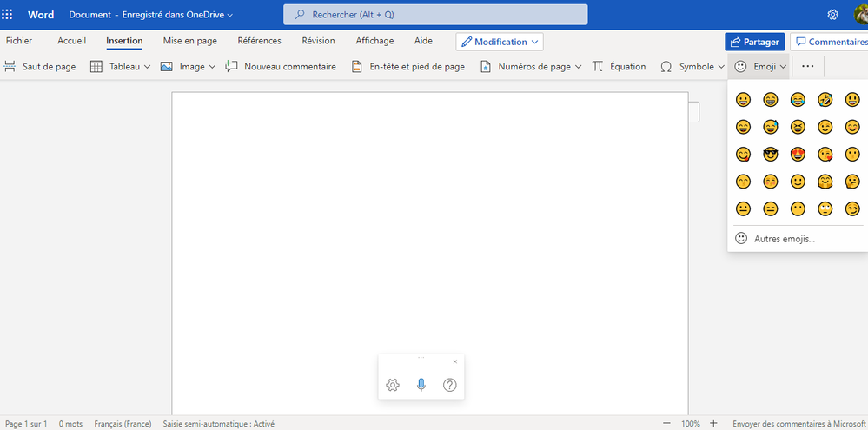Click the Image insert button
868x430 pixels.
188,66
